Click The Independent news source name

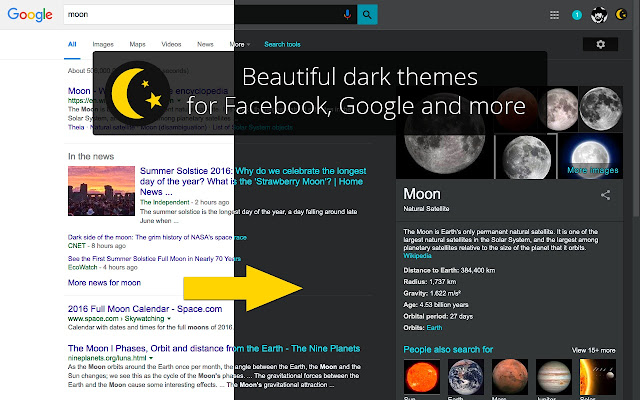(164, 202)
